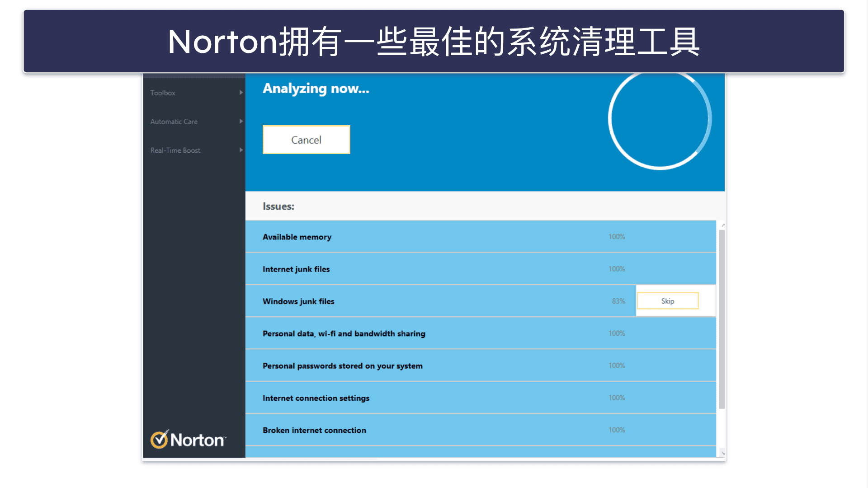Click the 83% progress value

click(x=618, y=301)
